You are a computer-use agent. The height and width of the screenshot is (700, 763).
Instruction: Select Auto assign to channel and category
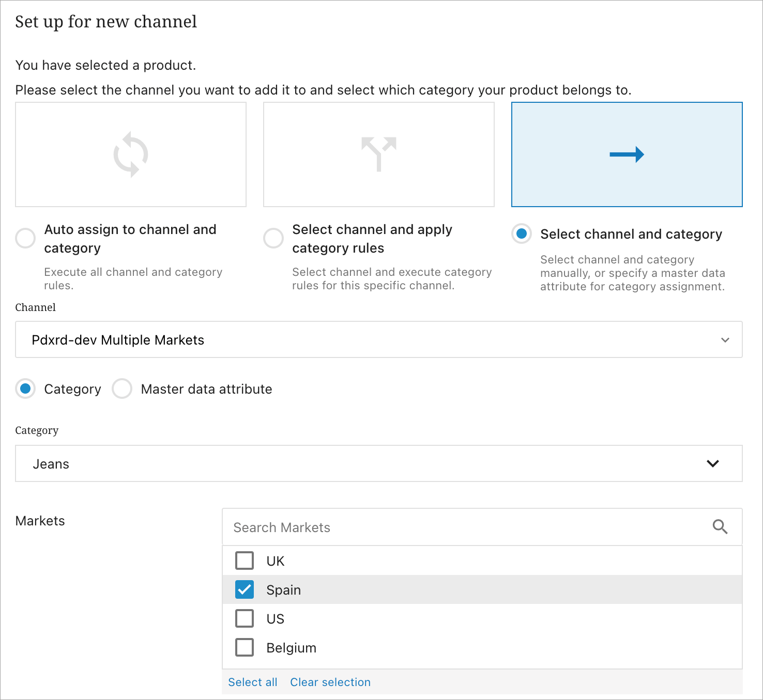tap(25, 239)
